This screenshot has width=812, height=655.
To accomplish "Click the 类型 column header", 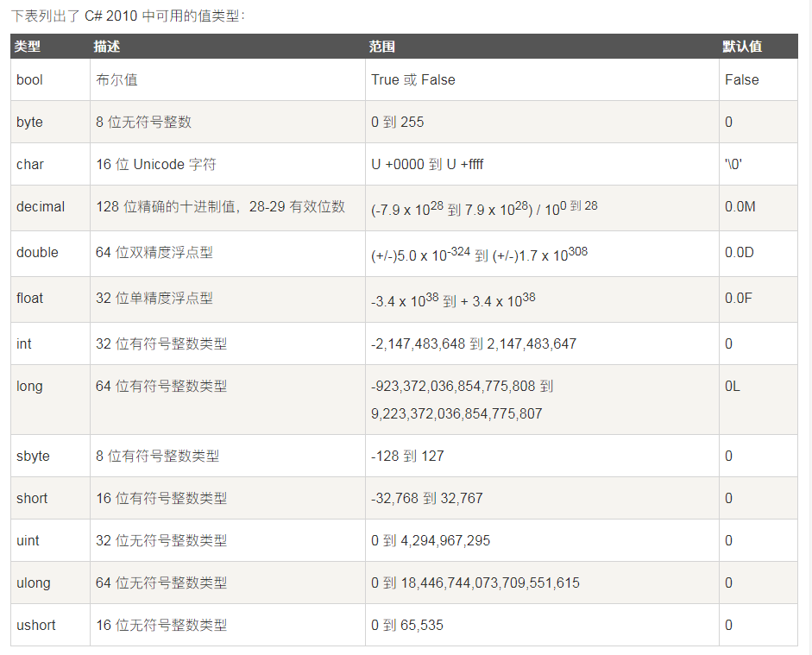I will pos(28,47).
